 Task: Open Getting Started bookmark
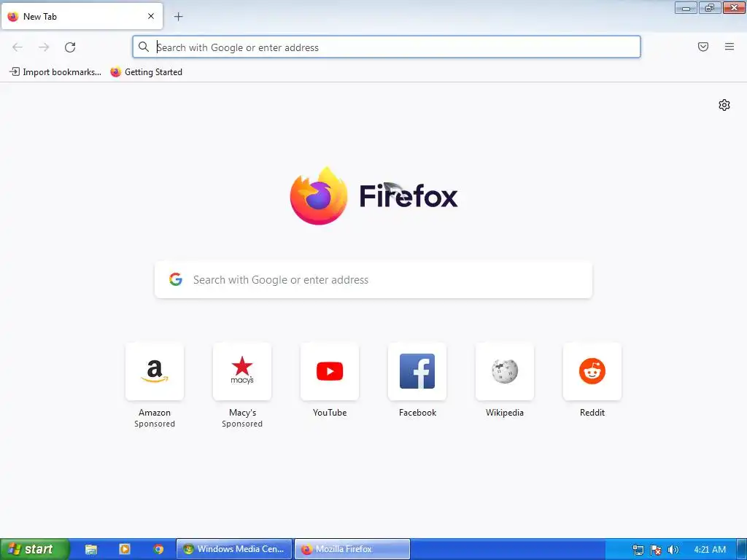[146, 72]
